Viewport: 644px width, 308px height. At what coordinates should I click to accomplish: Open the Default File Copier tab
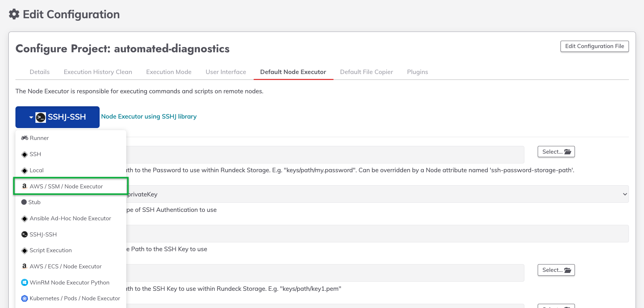(x=367, y=72)
